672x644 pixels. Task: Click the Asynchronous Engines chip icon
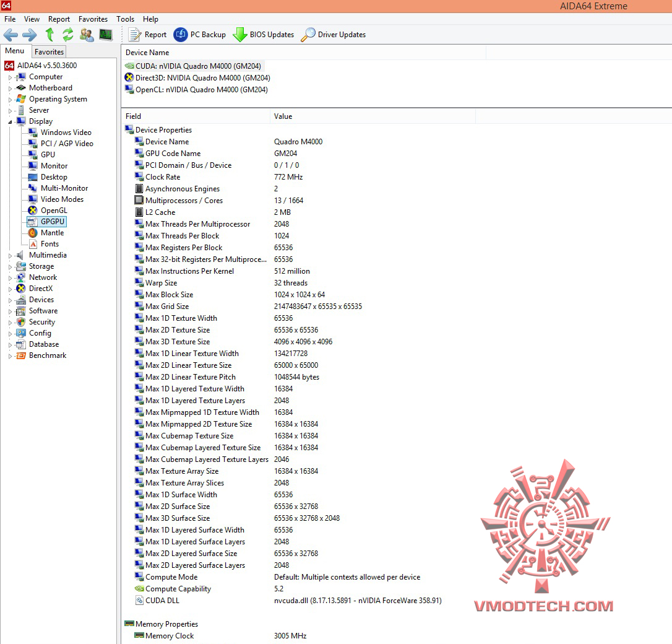coord(139,189)
